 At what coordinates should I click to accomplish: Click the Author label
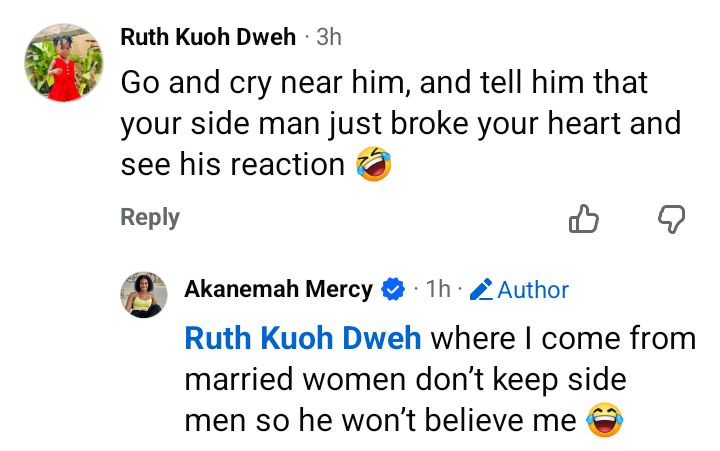point(533,290)
